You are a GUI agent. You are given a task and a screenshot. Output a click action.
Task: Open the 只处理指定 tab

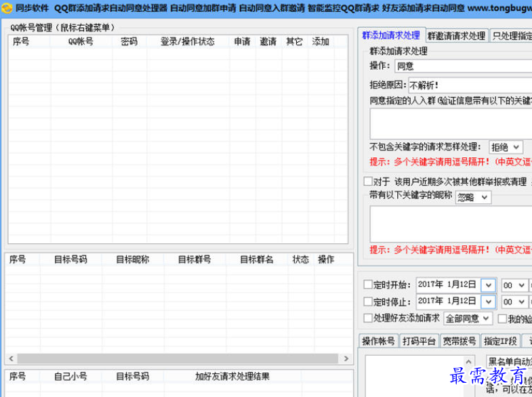[x=511, y=36]
